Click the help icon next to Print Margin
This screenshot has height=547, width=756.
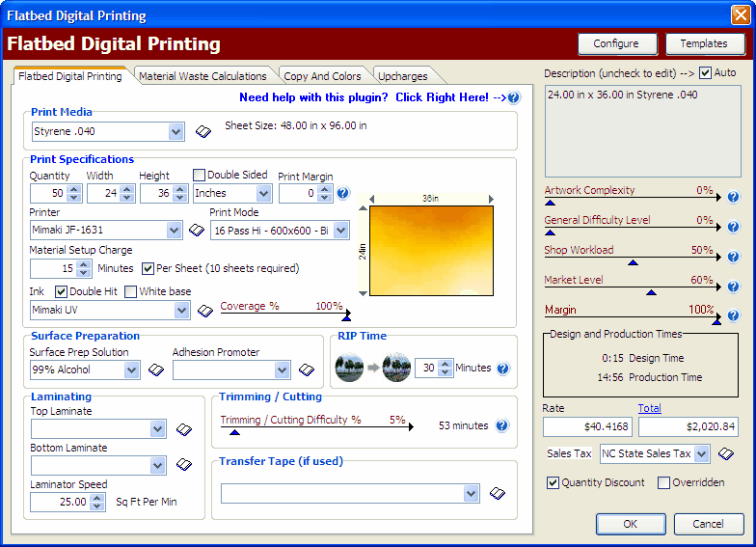click(x=342, y=194)
